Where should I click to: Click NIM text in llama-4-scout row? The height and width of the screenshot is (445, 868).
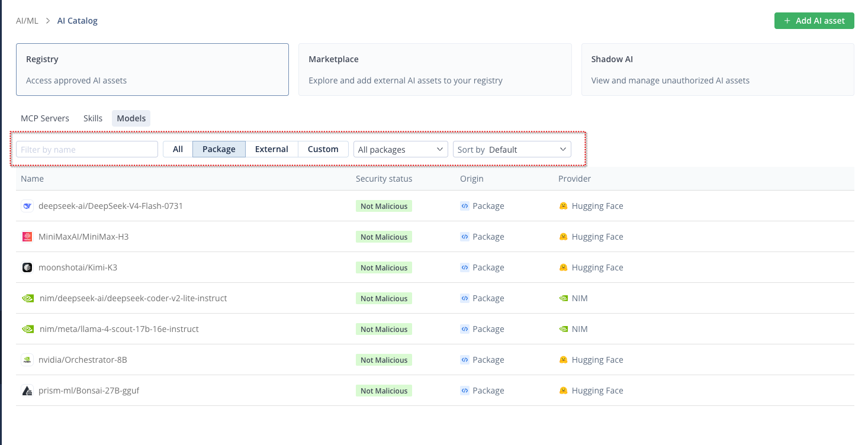tap(580, 329)
